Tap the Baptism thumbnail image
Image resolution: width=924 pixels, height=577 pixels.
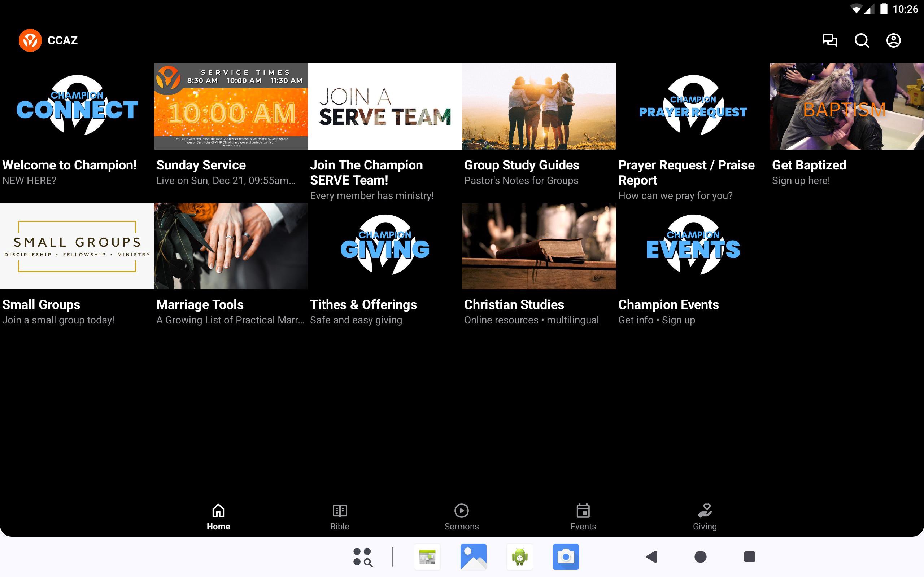coord(846,106)
